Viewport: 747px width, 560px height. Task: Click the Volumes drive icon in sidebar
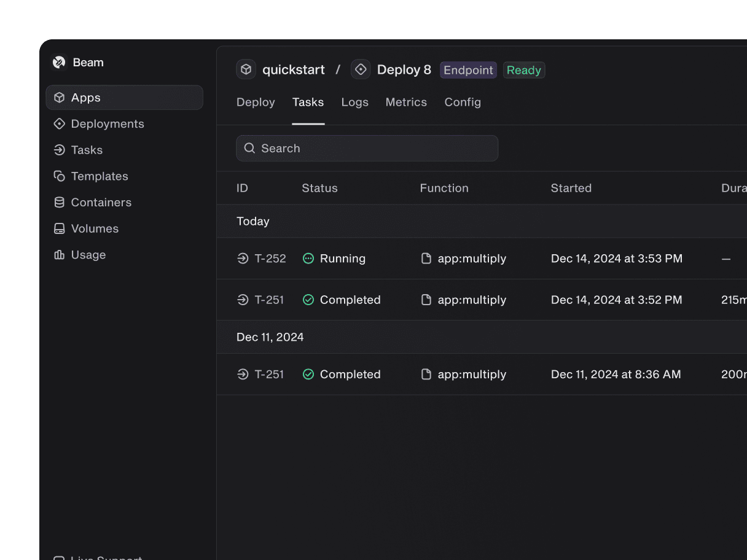point(60,228)
